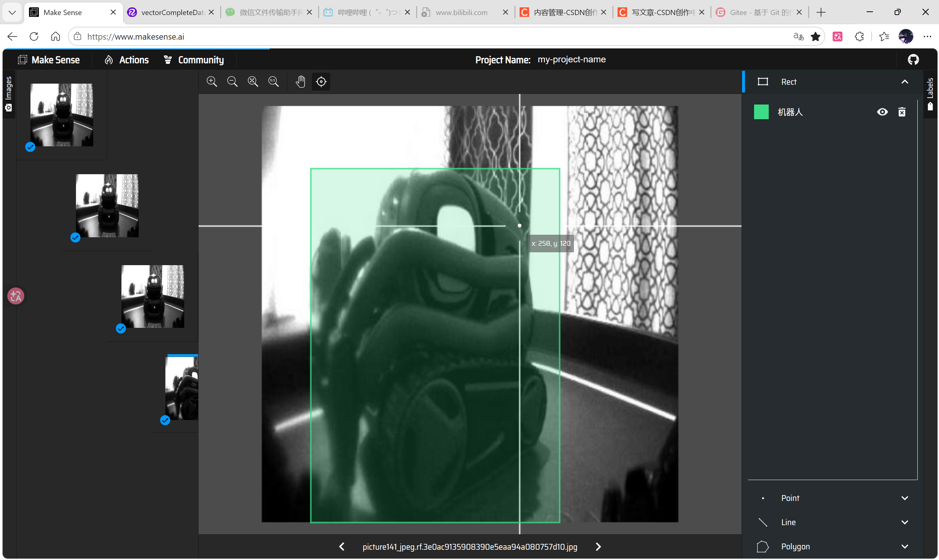Open browser settings and more menu
Viewport: 939px width, 560px height.
(927, 37)
